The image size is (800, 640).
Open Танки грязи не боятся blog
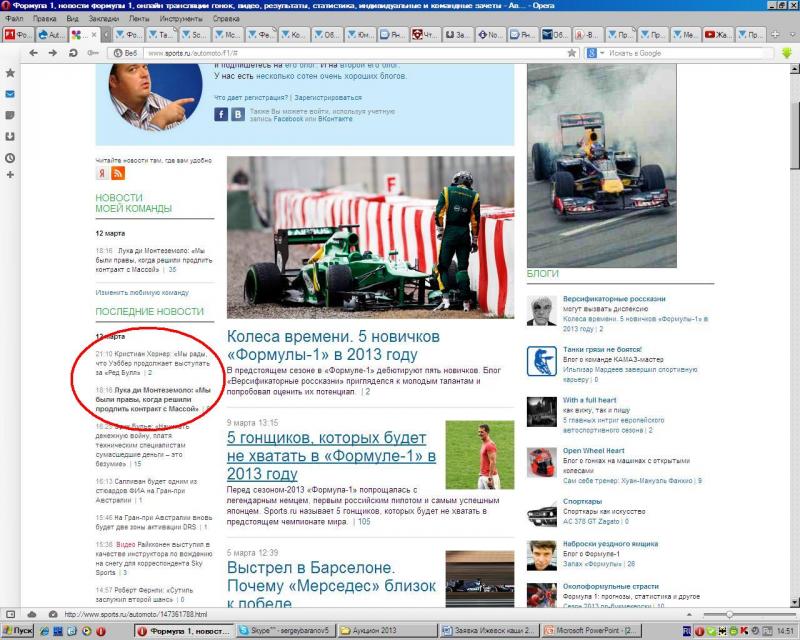tap(602, 349)
